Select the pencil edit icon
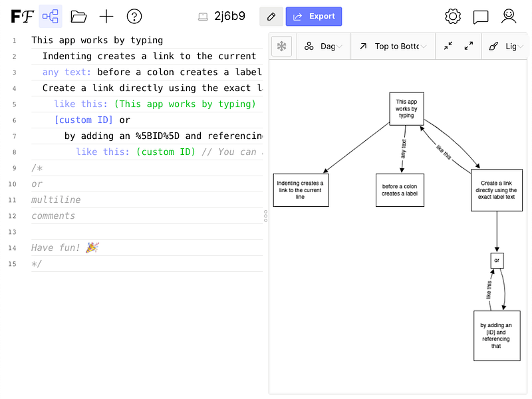Viewport: 532px width, 399px height. tap(271, 16)
